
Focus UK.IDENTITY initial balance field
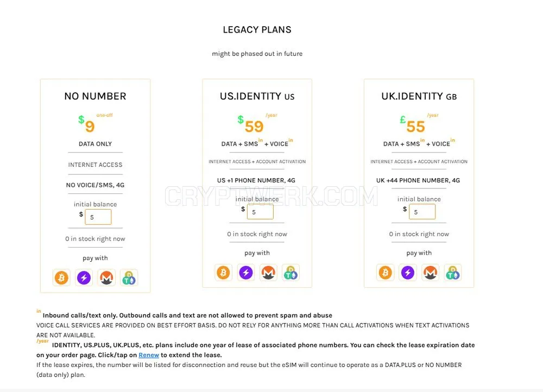click(422, 212)
